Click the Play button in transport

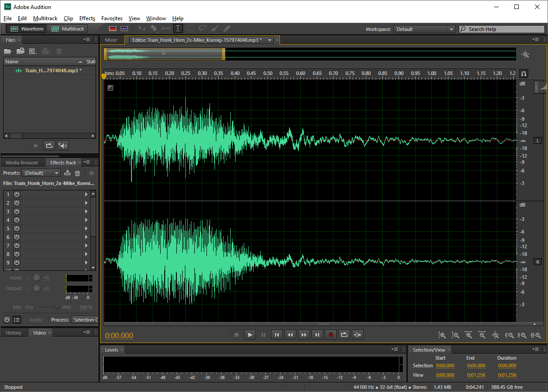(x=250, y=335)
